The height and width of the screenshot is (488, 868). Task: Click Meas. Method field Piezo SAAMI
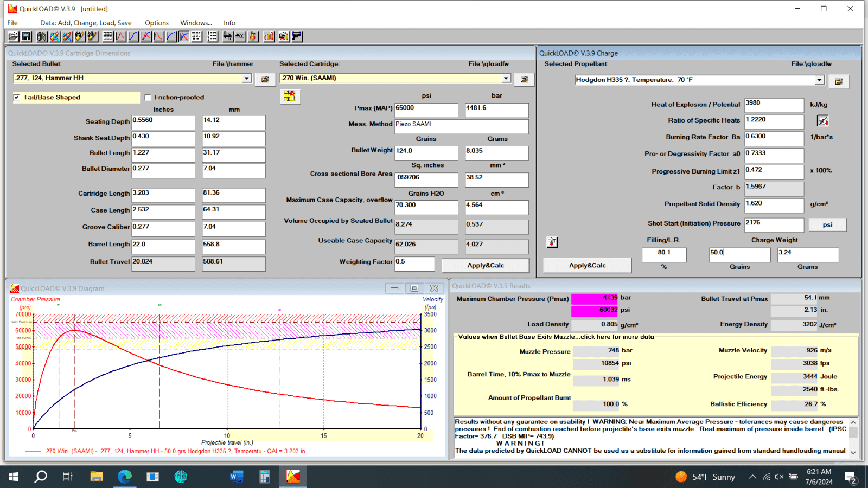pyautogui.click(x=461, y=126)
